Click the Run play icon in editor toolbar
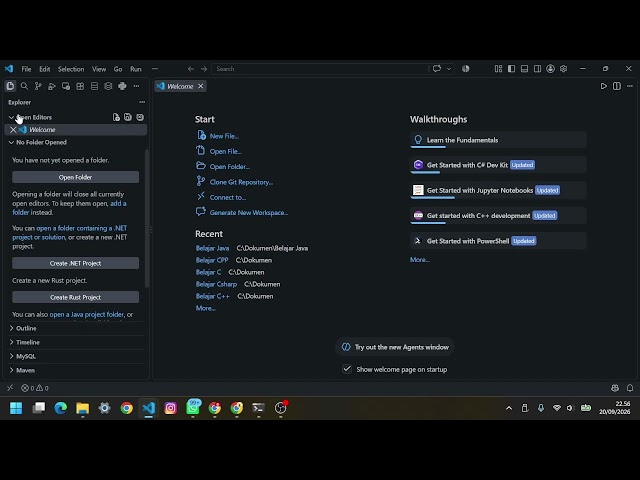The height and width of the screenshot is (480, 640). click(x=604, y=86)
